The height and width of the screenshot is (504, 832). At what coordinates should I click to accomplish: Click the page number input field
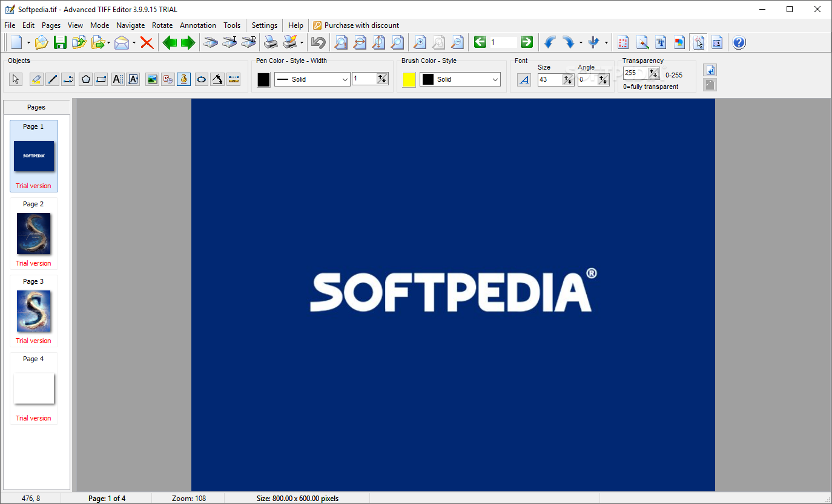click(x=503, y=42)
